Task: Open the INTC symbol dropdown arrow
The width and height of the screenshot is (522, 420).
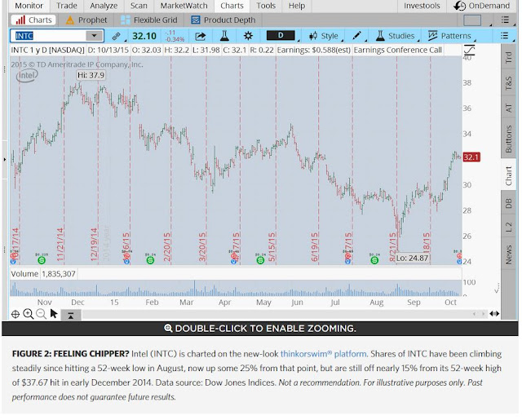Action: pos(95,36)
